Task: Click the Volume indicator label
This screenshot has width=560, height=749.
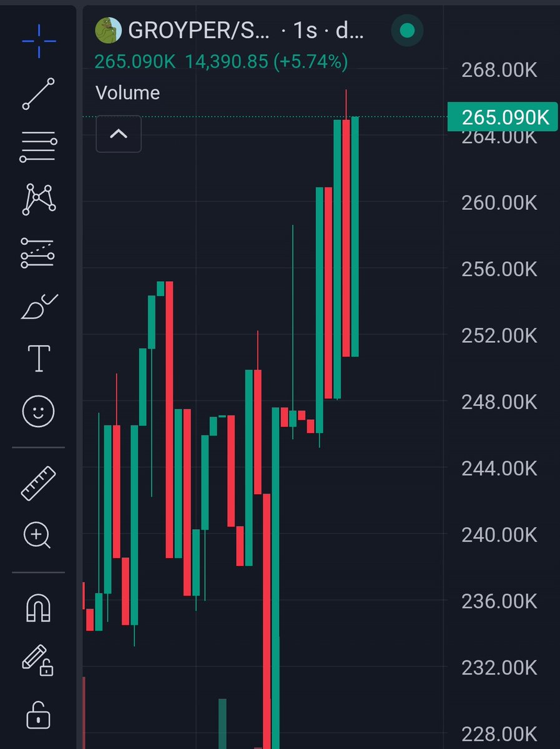Action: coord(127,92)
